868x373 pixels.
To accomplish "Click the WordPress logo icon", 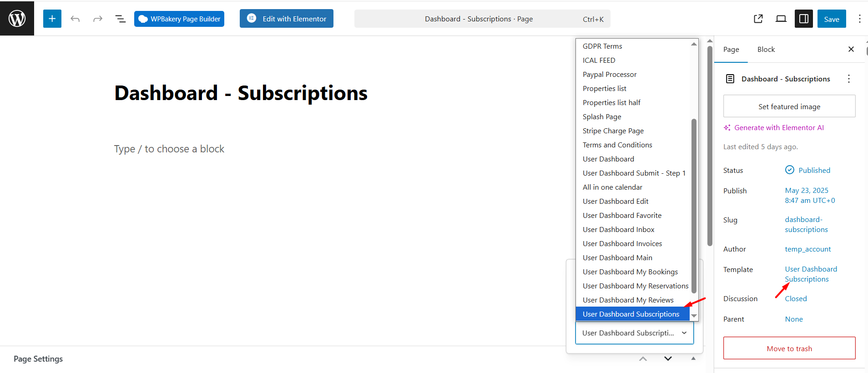I will [x=17, y=19].
